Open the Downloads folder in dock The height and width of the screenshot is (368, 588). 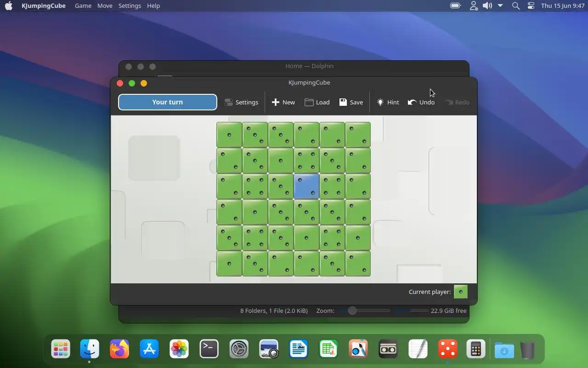(504, 350)
